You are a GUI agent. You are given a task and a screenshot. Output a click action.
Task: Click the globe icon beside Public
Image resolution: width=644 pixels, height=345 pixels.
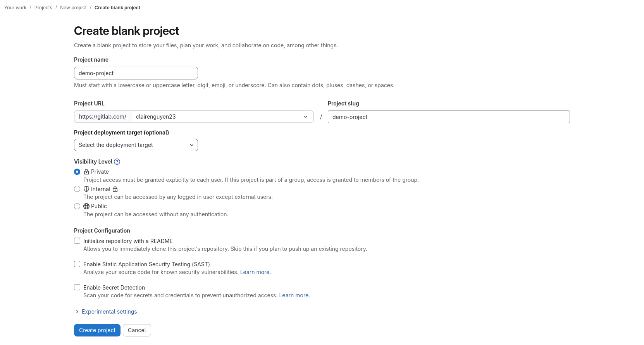(x=86, y=206)
